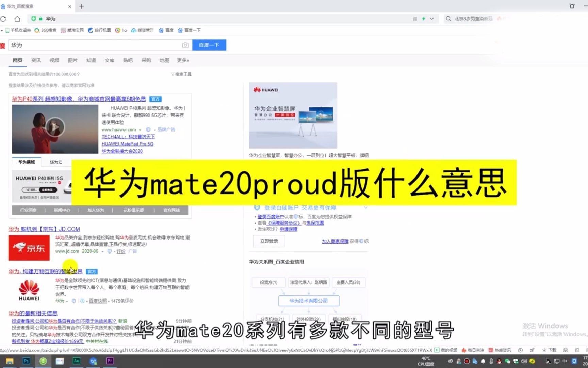Switch to the 资讯 tab
This screenshot has height=368, width=588.
point(36,60)
